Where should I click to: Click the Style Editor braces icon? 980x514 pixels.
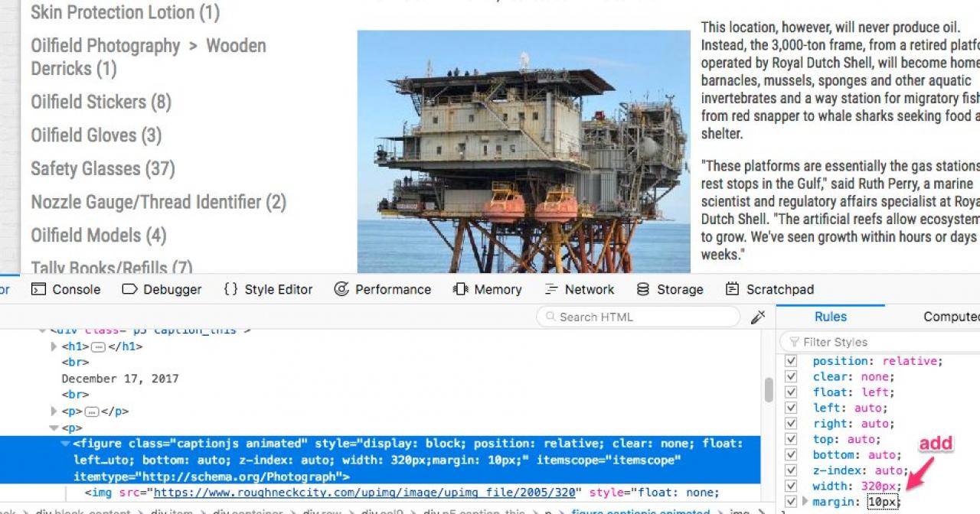(230, 289)
